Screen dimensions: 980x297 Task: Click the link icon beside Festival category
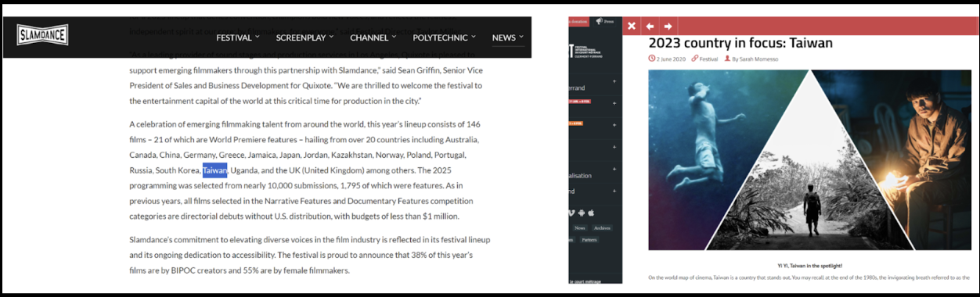tap(694, 59)
